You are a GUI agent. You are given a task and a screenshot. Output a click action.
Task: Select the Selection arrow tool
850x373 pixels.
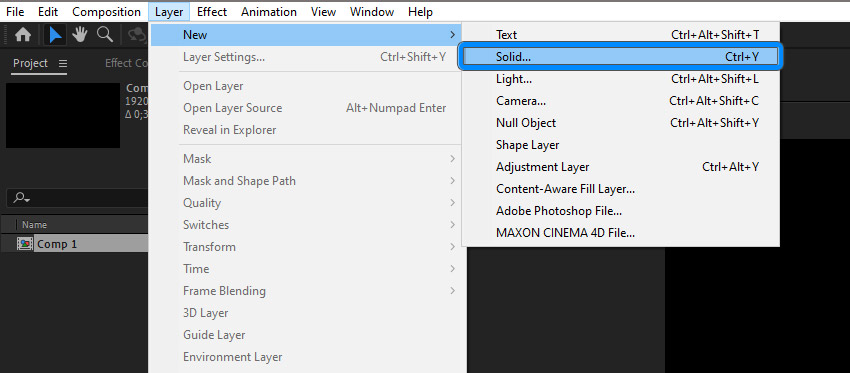[x=55, y=35]
